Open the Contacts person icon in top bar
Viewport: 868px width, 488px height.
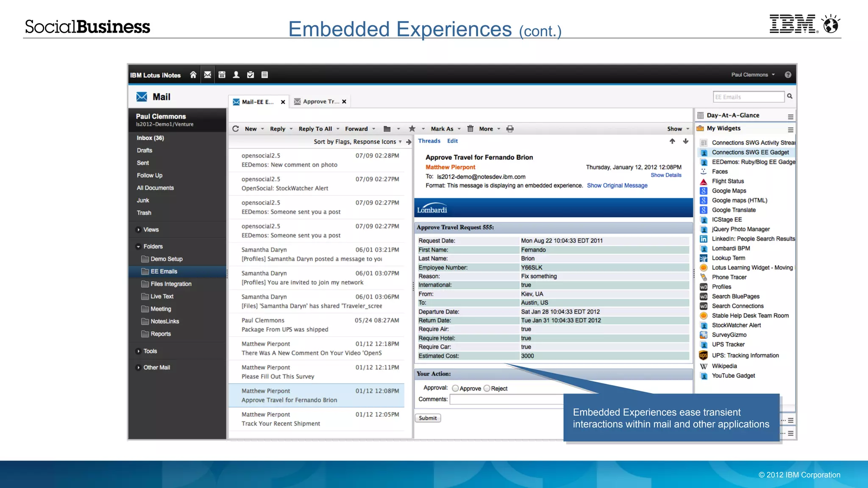tap(236, 75)
